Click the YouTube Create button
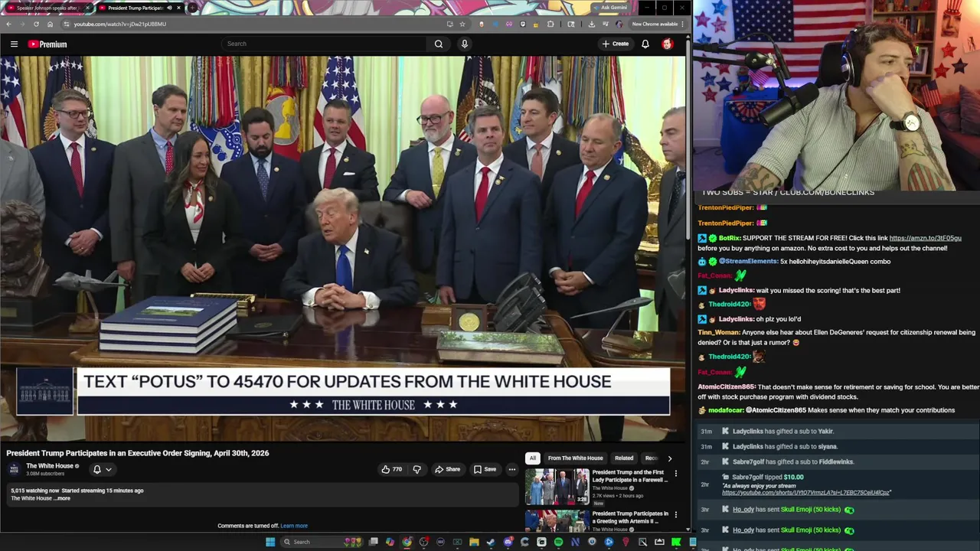The image size is (980, 551). pos(616,44)
